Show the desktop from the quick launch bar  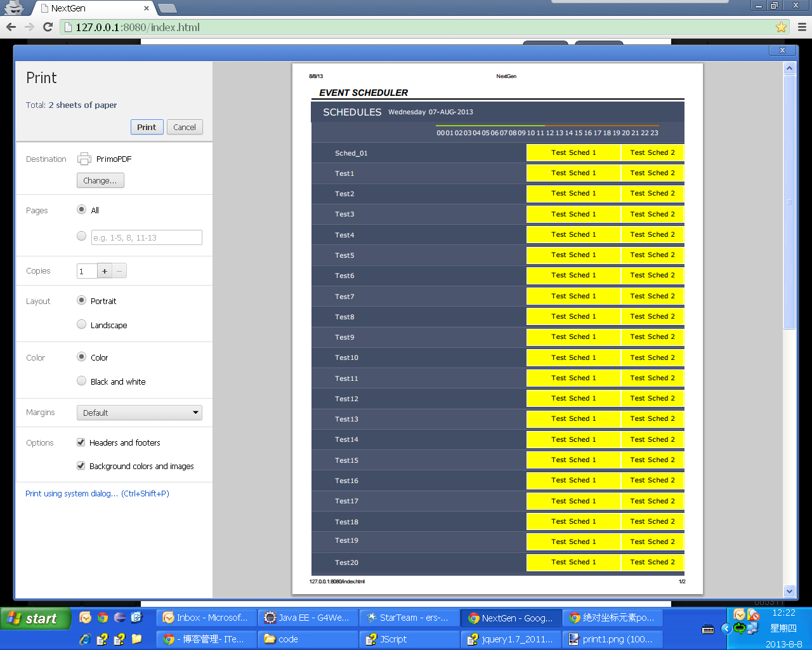[x=136, y=618]
